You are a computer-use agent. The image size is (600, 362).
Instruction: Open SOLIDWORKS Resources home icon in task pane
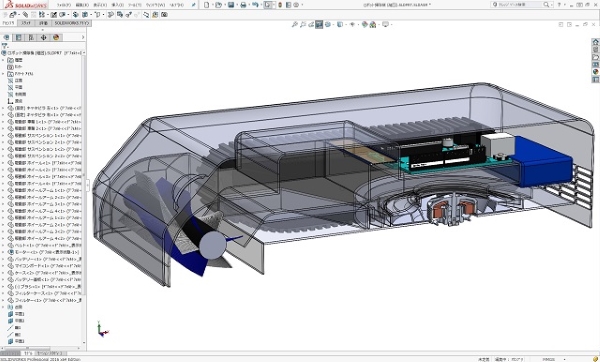[595, 42]
